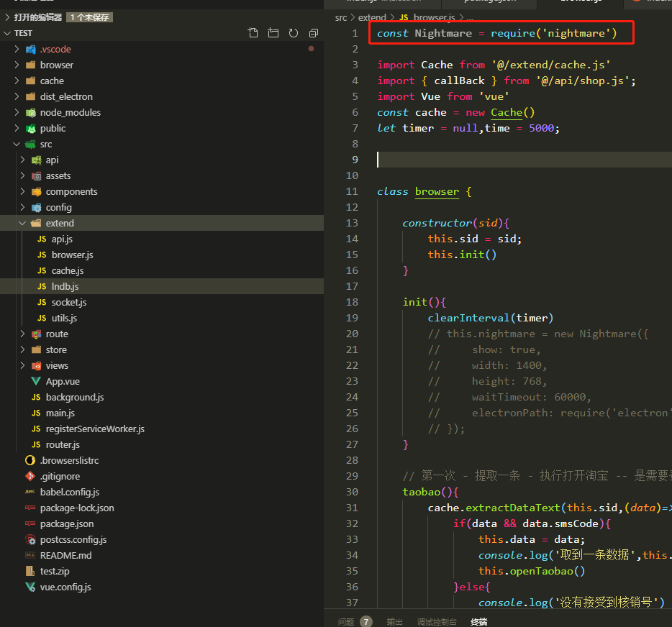Expand the public folder chevron
Image resolution: width=672 pixels, height=627 pixels.
click(17, 129)
